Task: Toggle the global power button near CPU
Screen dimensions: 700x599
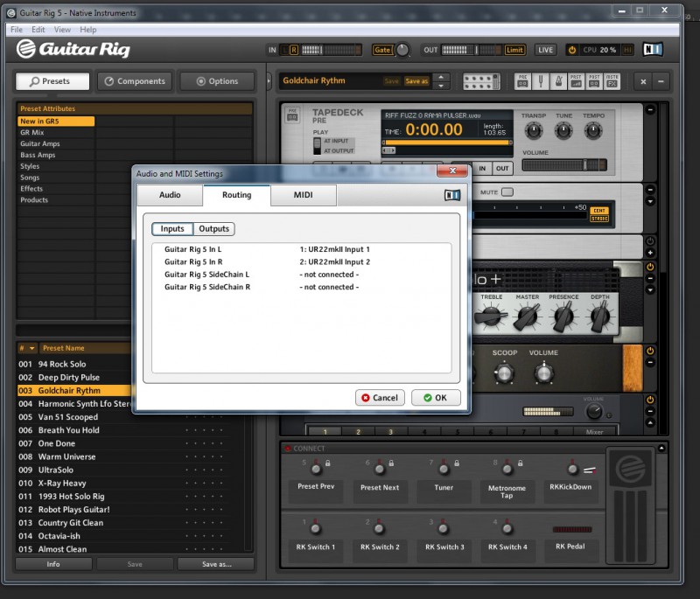Action: 572,50
